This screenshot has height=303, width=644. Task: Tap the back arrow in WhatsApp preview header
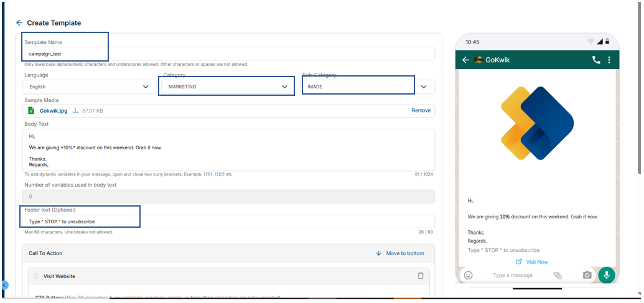point(465,60)
